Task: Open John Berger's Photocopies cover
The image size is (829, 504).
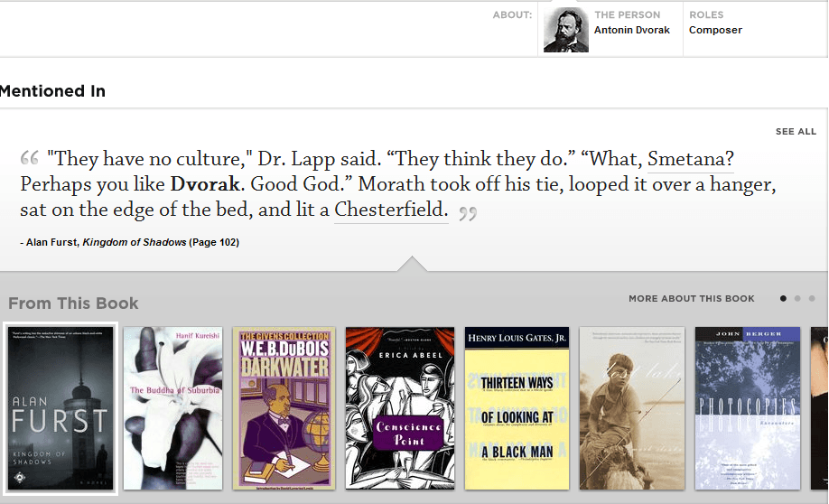Action: point(748,408)
